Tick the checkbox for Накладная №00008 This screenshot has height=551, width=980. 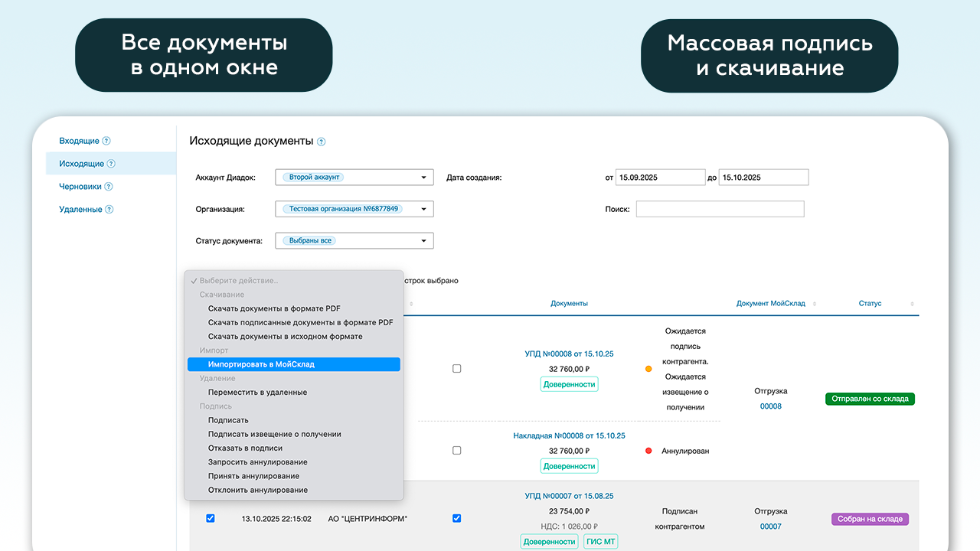coord(457,451)
